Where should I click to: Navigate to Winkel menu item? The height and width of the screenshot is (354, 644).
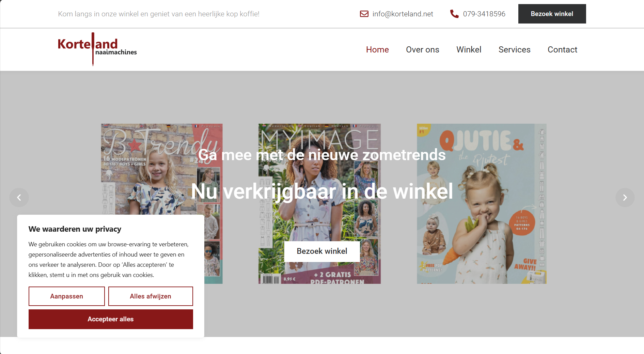click(x=469, y=50)
